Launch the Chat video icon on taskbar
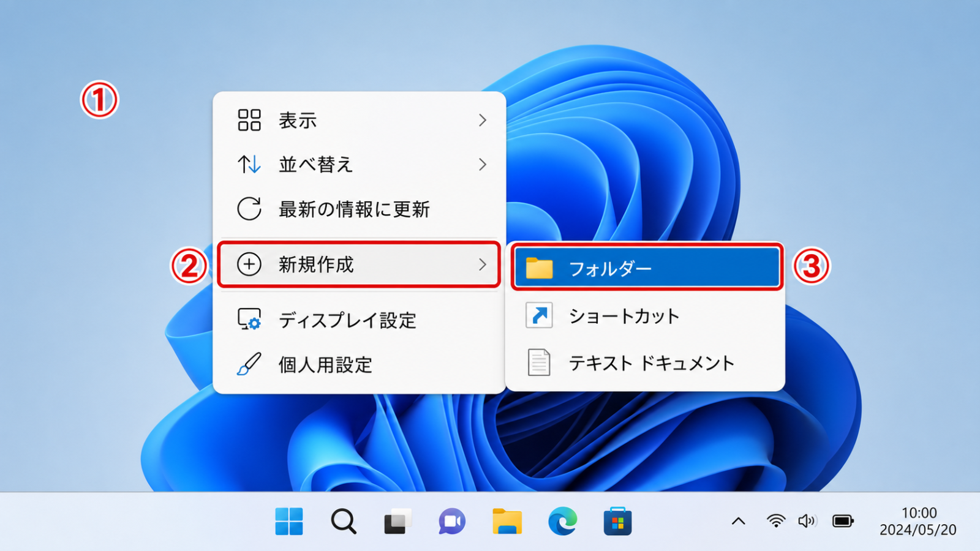Viewport: 980px width, 551px height. tap(452, 522)
